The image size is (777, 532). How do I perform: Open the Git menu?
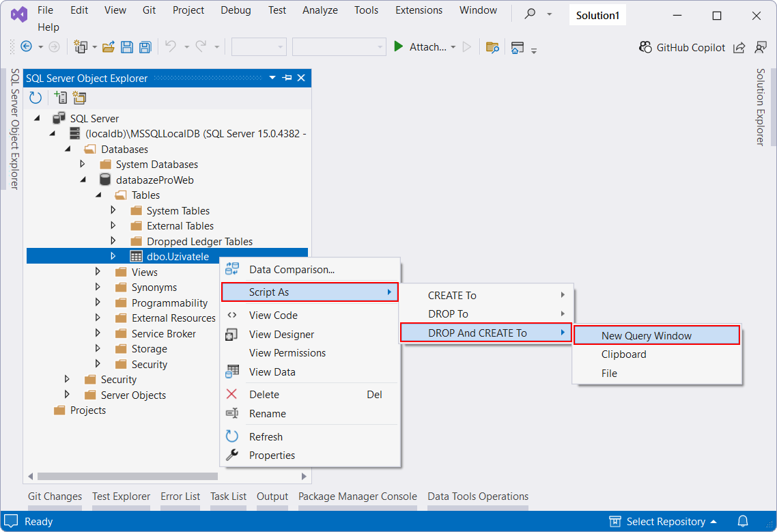click(149, 10)
